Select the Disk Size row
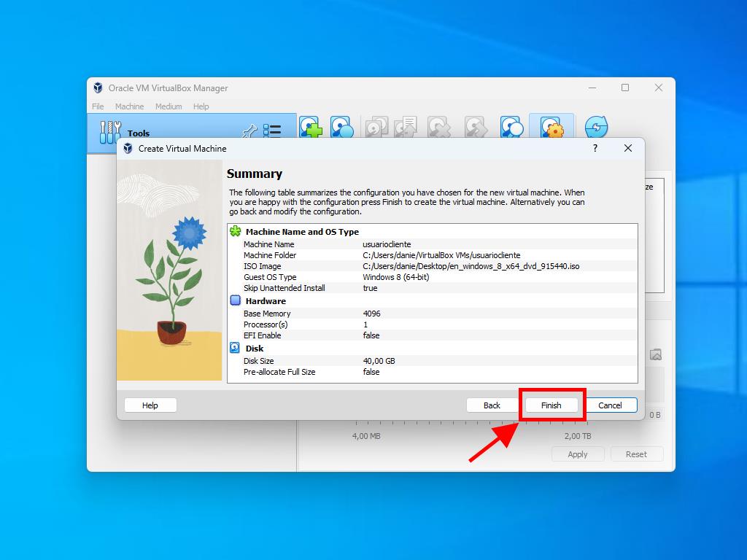The width and height of the screenshot is (747, 560). (x=259, y=361)
